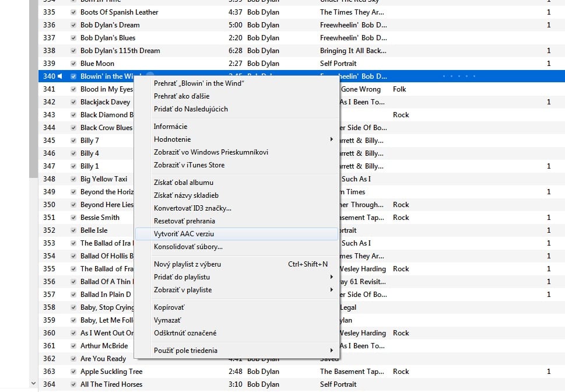The width and height of the screenshot is (565, 392).
Task: Click the "6:28" duration cell
Action: tap(236, 51)
